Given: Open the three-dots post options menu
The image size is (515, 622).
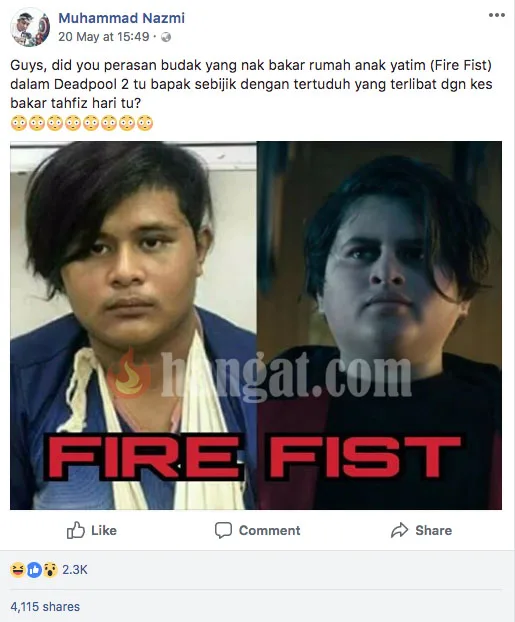Looking at the screenshot, I should [497, 15].
